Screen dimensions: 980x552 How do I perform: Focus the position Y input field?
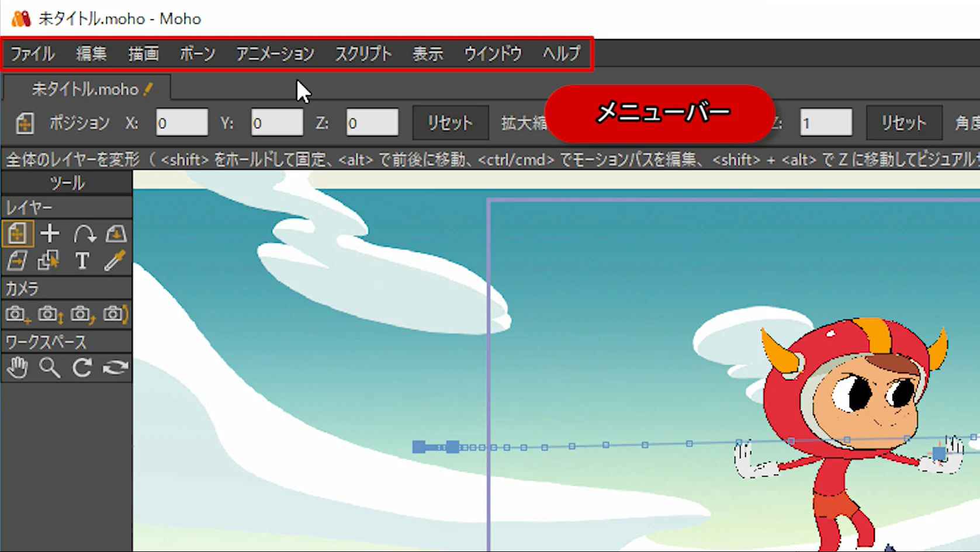coord(276,123)
